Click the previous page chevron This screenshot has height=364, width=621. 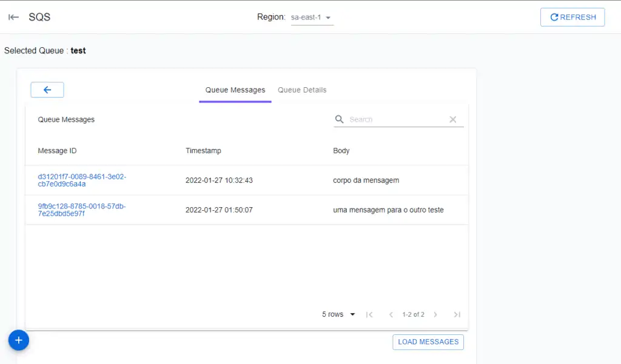tap(391, 314)
